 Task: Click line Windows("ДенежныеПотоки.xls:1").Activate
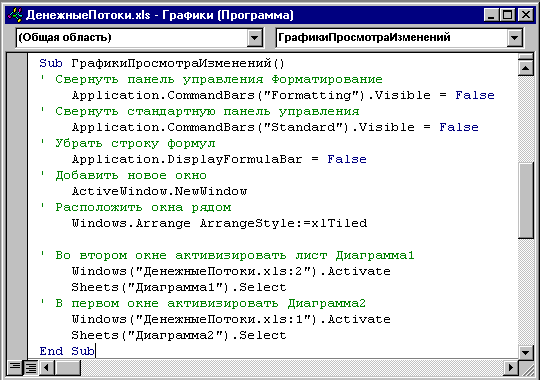coord(231,319)
